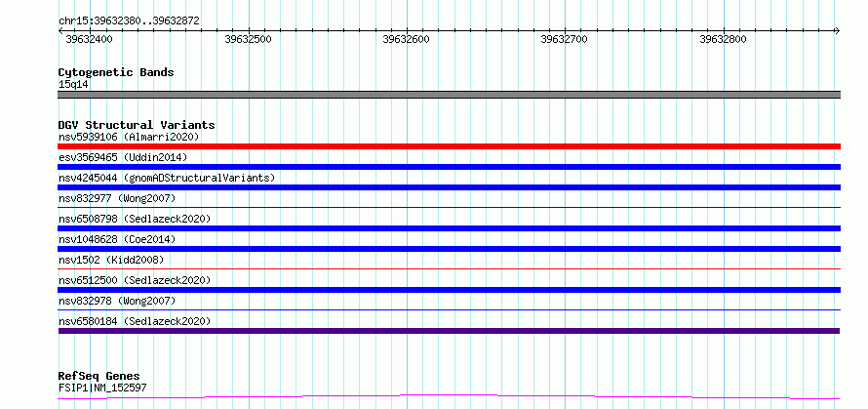
Task: Click the thin blue nsv832978 variant line
Action: coord(449,309)
